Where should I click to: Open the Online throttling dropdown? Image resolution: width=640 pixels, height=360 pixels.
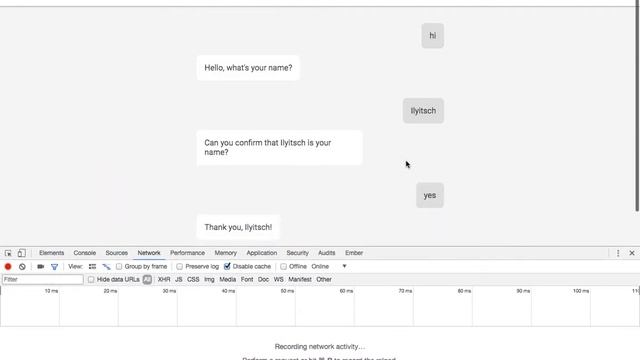tap(329, 267)
